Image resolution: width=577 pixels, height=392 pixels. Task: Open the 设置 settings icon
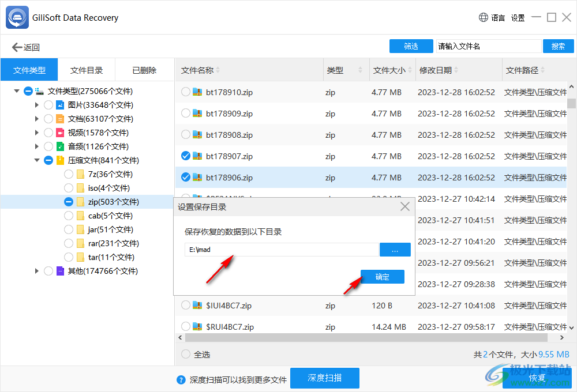point(518,17)
